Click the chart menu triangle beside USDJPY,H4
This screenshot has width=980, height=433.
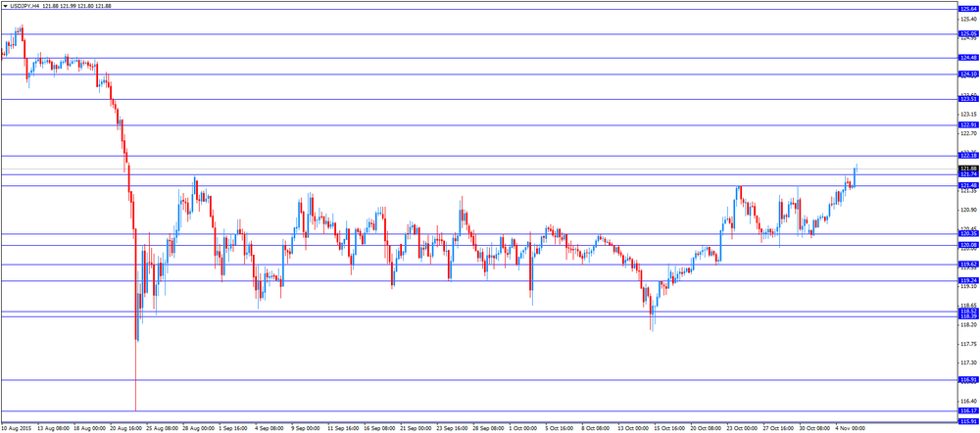[x=6, y=6]
